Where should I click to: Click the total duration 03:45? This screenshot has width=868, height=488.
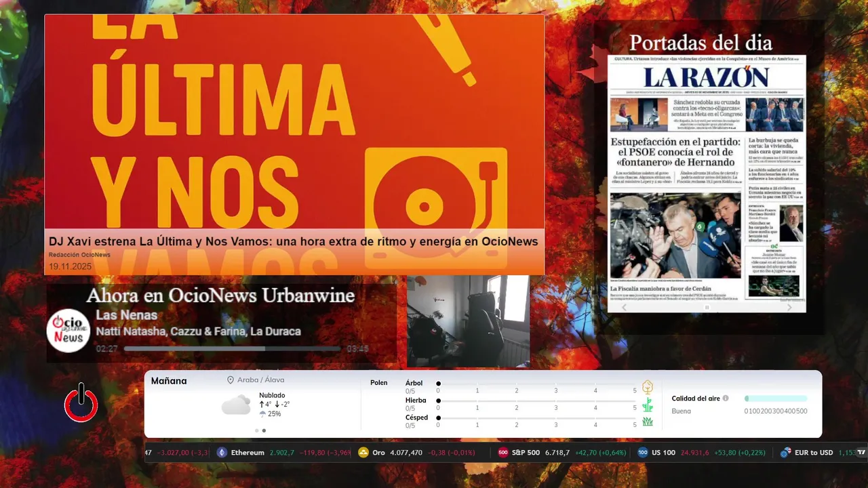357,349
